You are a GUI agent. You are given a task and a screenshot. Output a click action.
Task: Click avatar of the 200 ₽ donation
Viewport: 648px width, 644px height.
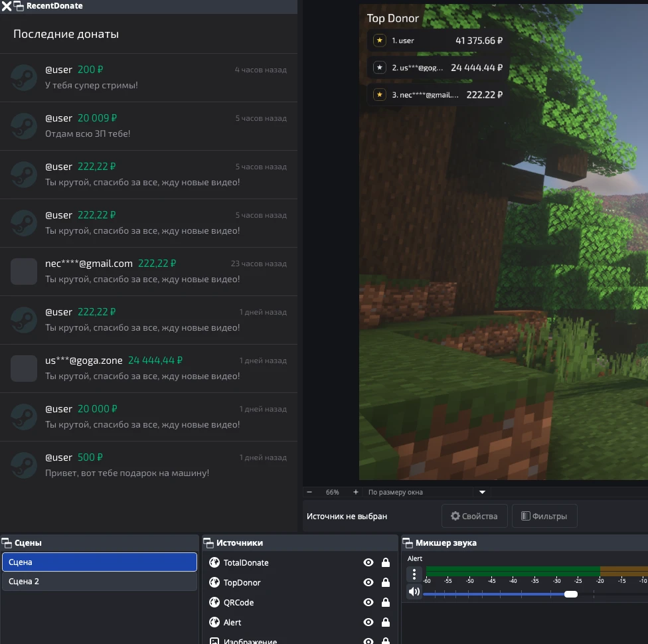click(23, 78)
